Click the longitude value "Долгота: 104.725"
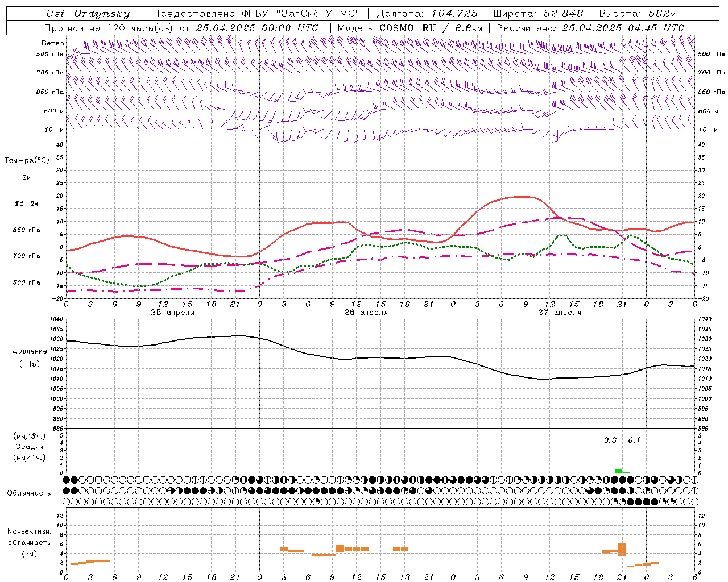The width and height of the screenshot is (728, 582). point(427,14)
